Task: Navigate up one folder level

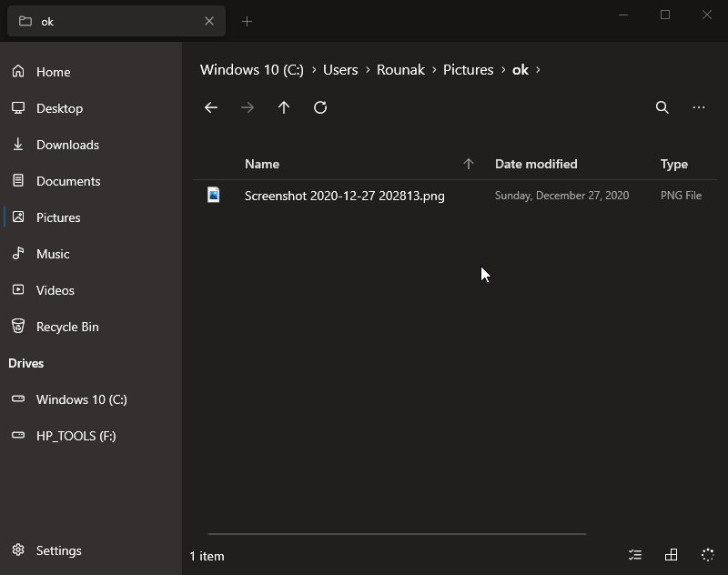Action: (284, 107)
